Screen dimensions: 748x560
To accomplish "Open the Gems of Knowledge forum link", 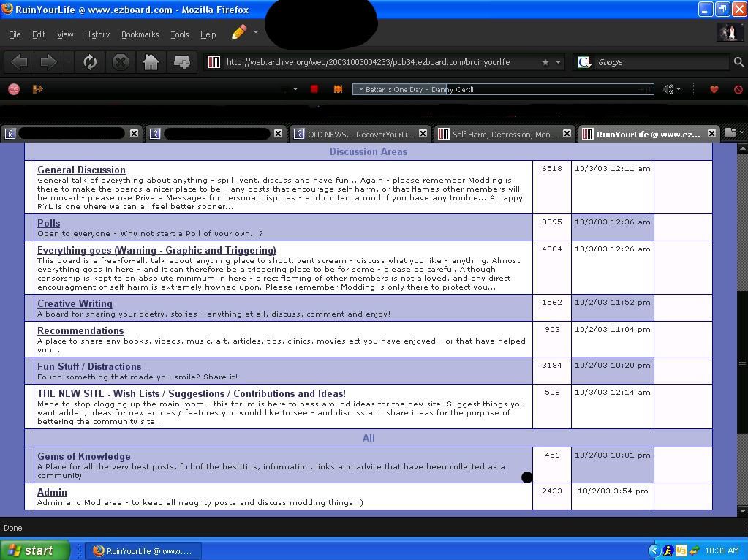I will click(x=83, y=456).
